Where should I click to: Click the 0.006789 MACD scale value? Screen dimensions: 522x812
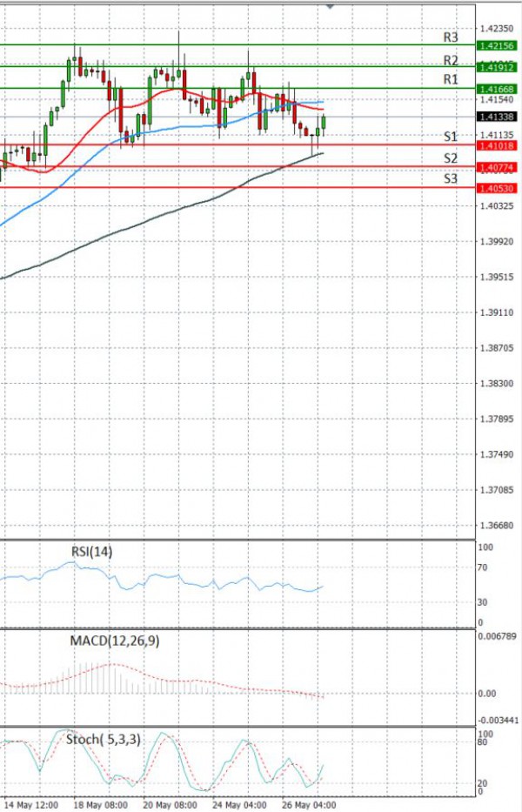point(496,636)
